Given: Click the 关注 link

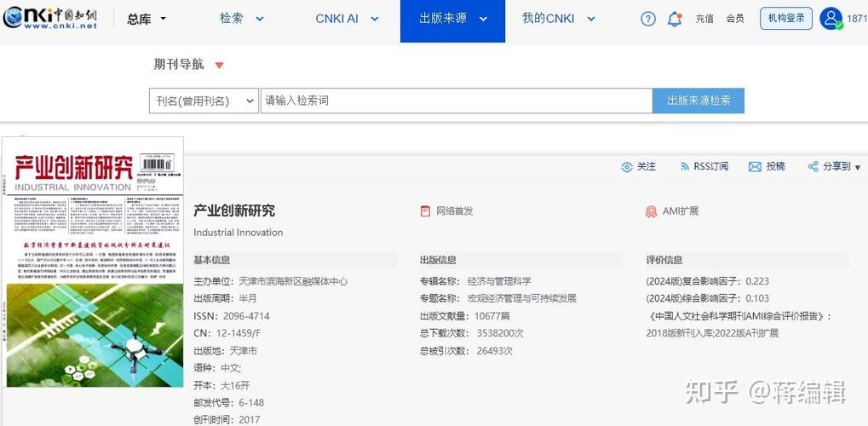Looking at the screenshot, I should (x=647, y=167).
